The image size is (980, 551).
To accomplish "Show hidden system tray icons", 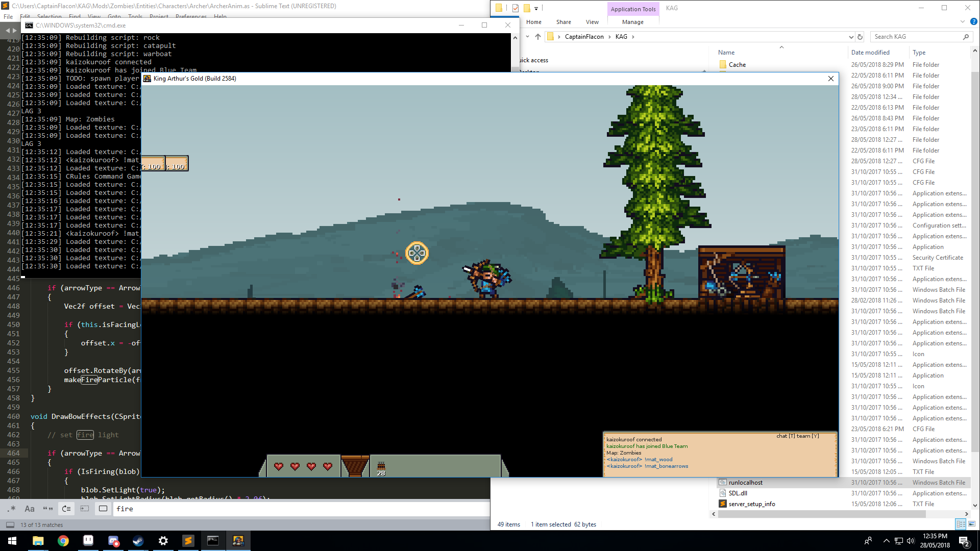I will [x=886, y=541].
